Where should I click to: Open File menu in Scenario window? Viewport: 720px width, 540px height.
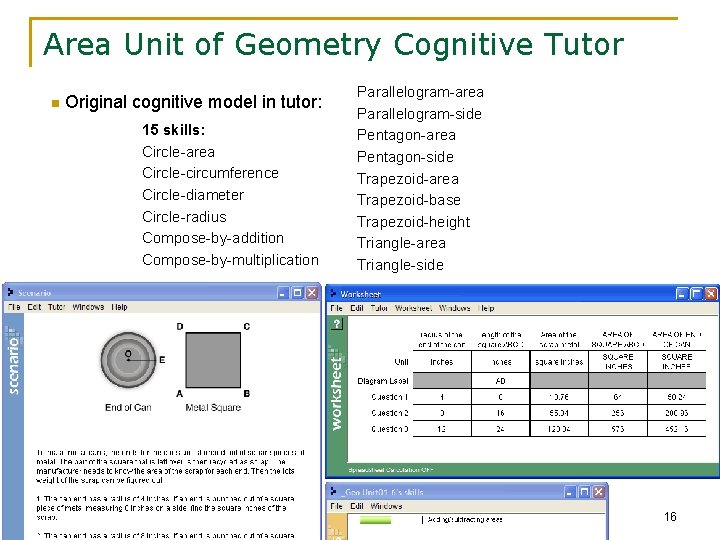click(x=14, y=307)
